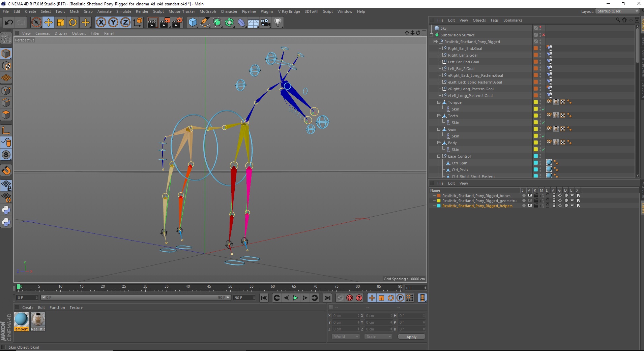The height and width of the screenshot is (351, 644).
Task: Select the Realistic material thumbnail
Action: [x=38, y=320]
